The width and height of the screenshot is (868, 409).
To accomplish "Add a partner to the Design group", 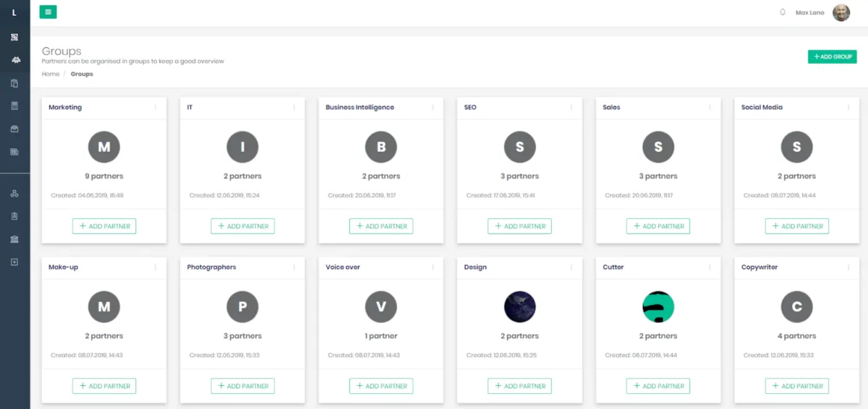I will click(x=519, y=386).
